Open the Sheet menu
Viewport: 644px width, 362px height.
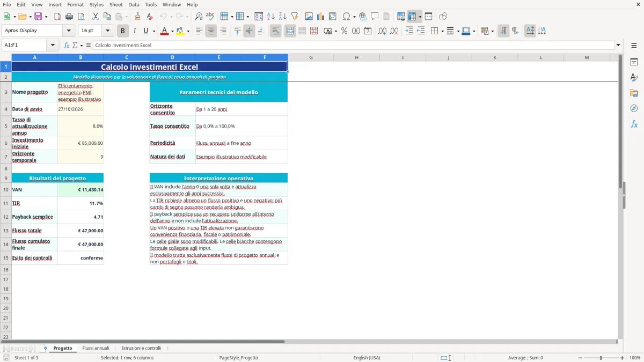116,4
